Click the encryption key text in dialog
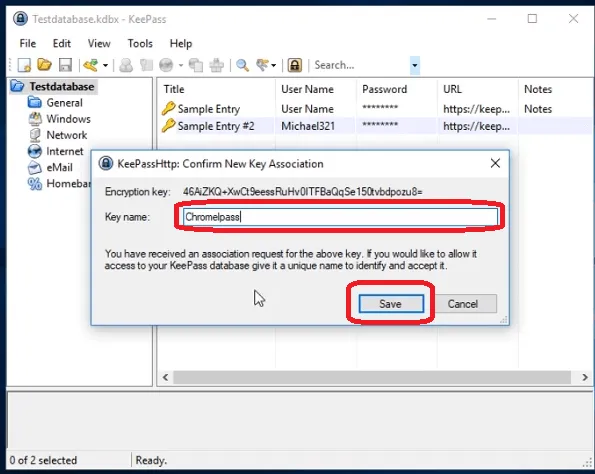The width and height of the screenshot is (595, 474). click(302, 192)
